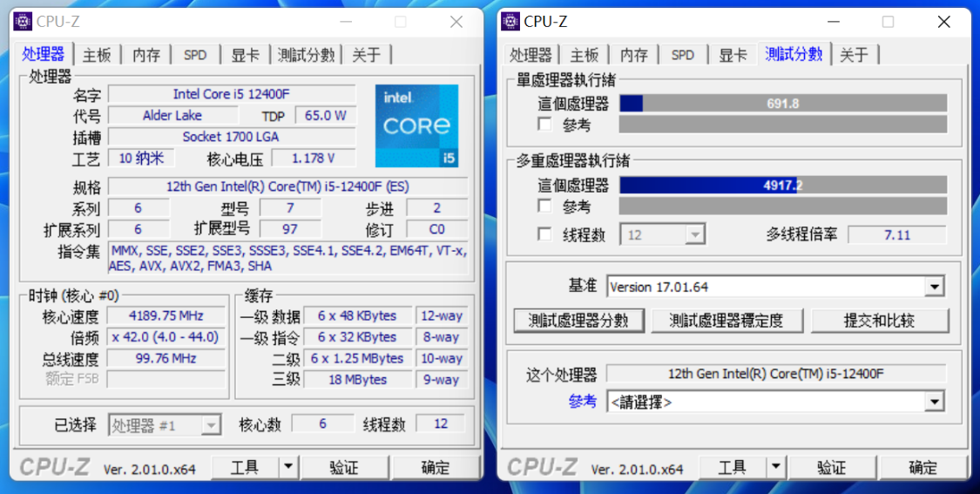Switch to 内存 tab in left window
Viewport: 980px width, 494px height.
[x=146, y=55]
